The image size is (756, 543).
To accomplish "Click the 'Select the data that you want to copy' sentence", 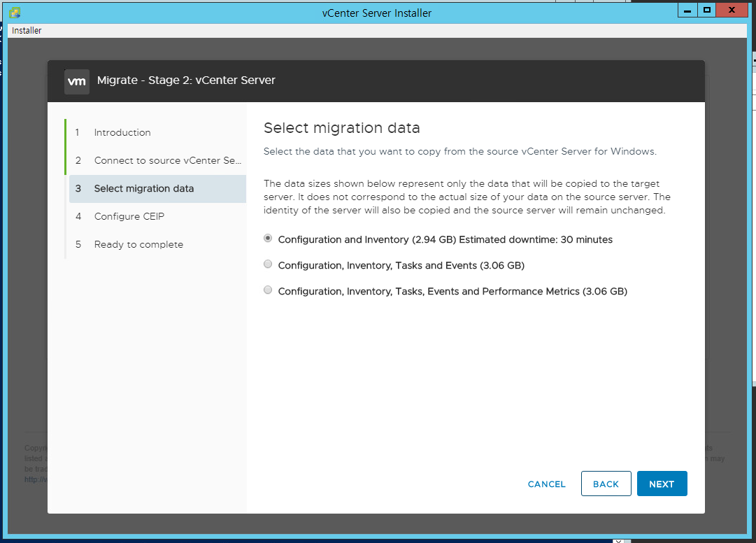I will pos(460,151).
